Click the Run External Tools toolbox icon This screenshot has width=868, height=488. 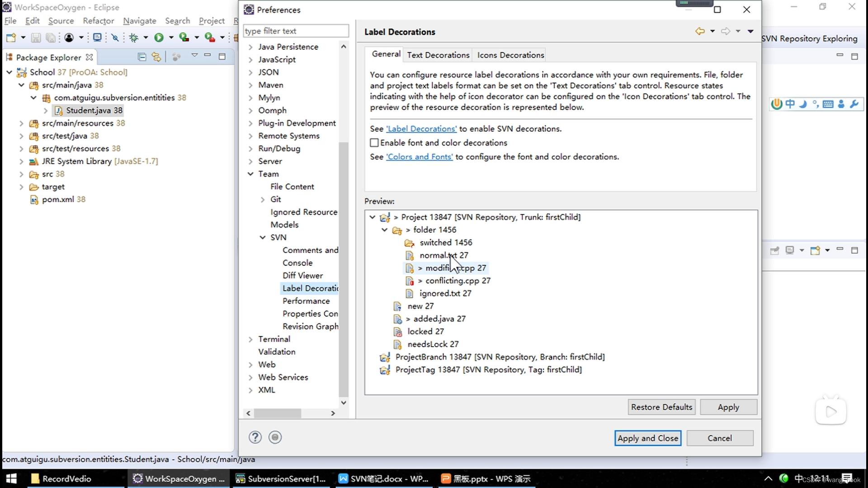coord(209,38)
